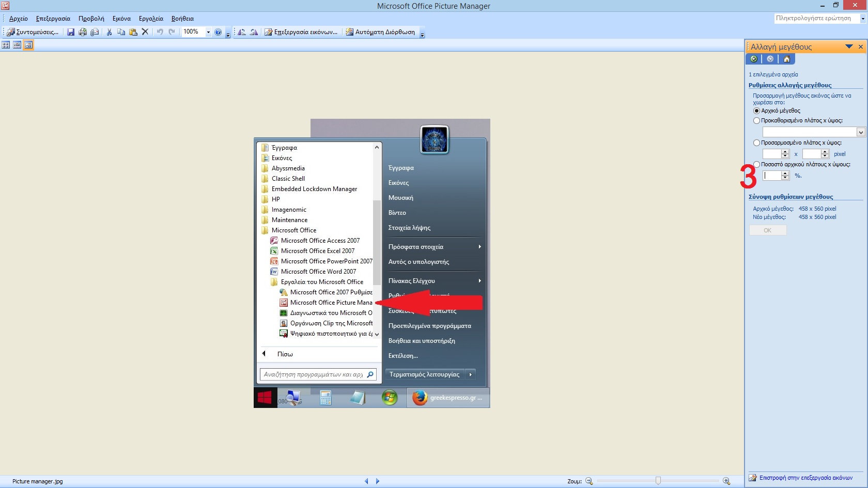Click the Home icon in the task pane
868x488 pixels.
click(786, 59)
